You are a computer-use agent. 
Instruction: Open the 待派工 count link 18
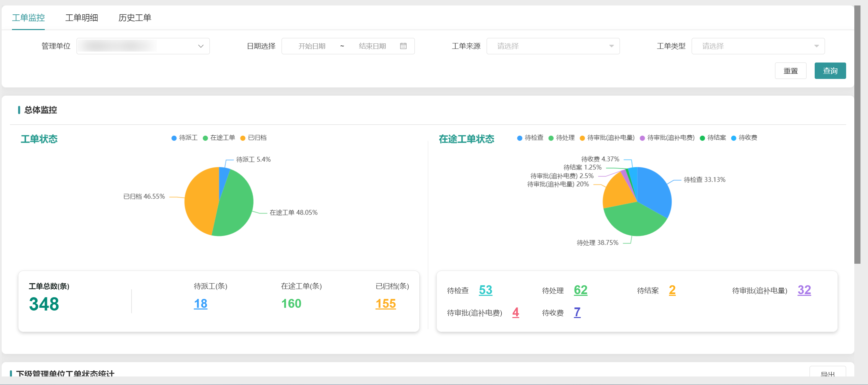point(201,304)
